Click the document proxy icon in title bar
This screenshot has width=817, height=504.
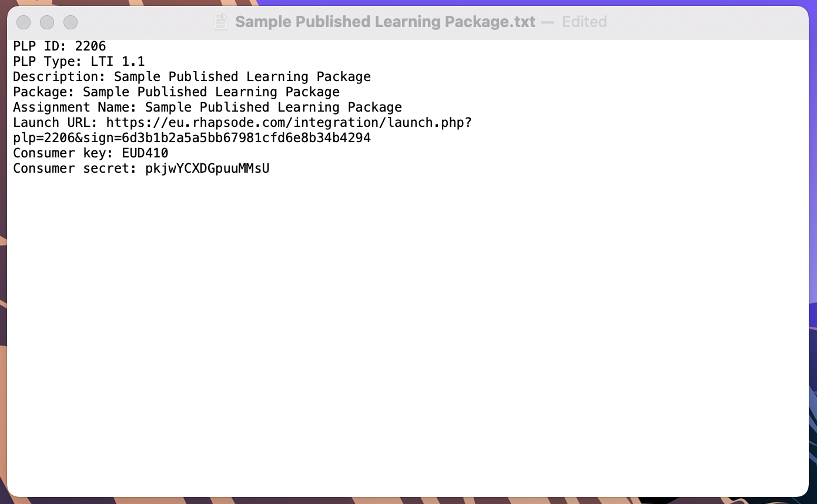(x=221, y=22)
